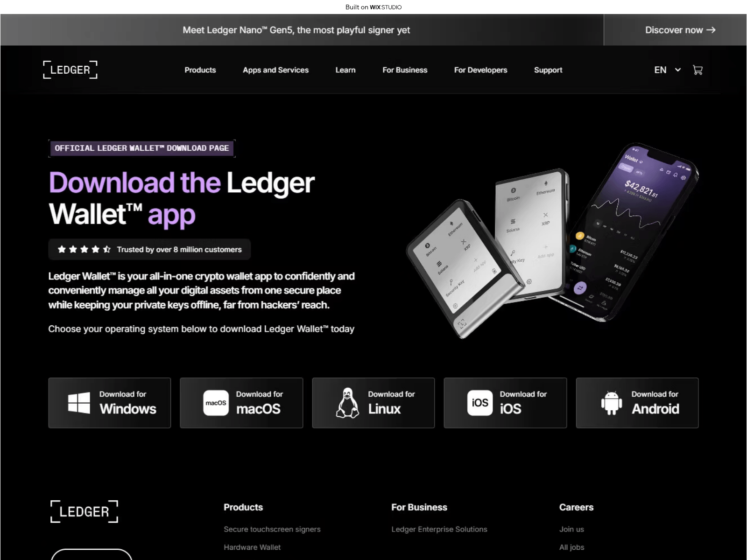The width and height of the screenshot is (747, 560).
Task: Click Discover now banner link
Action: [680, 30]
